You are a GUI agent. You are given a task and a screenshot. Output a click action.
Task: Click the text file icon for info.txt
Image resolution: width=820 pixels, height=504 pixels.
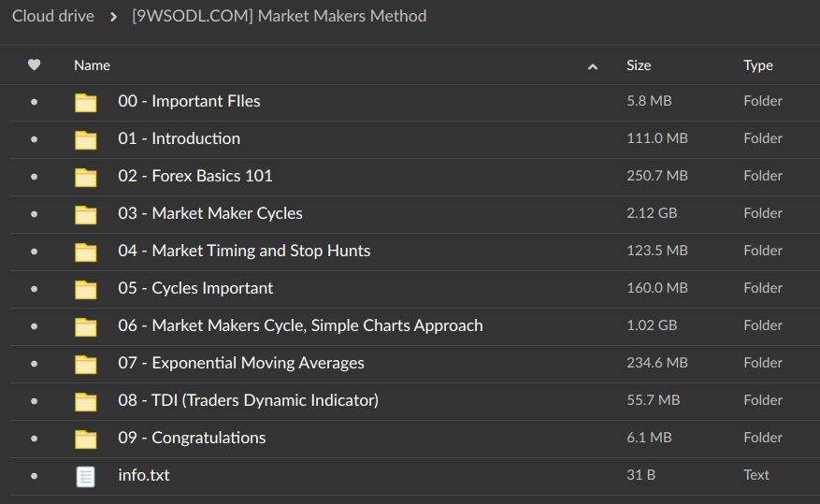[x=86, y=476]
